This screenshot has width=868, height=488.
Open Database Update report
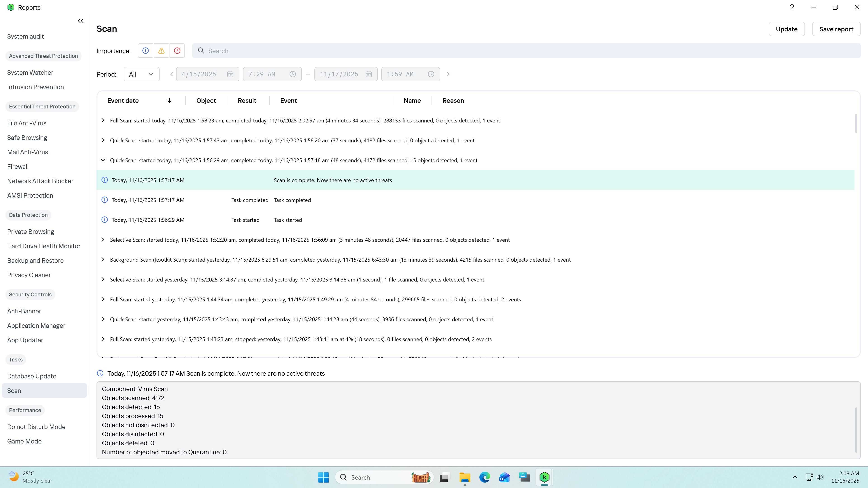[32, 376]
